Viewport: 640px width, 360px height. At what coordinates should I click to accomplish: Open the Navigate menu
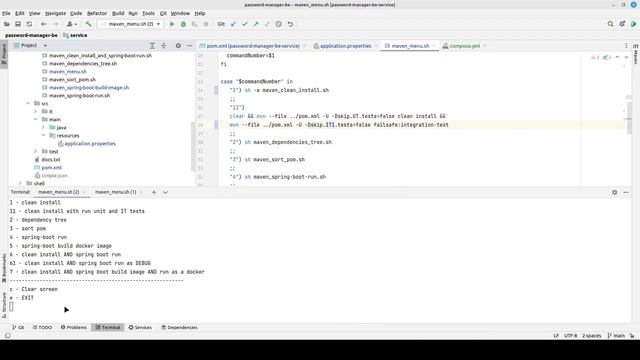[x=55, y=13]
